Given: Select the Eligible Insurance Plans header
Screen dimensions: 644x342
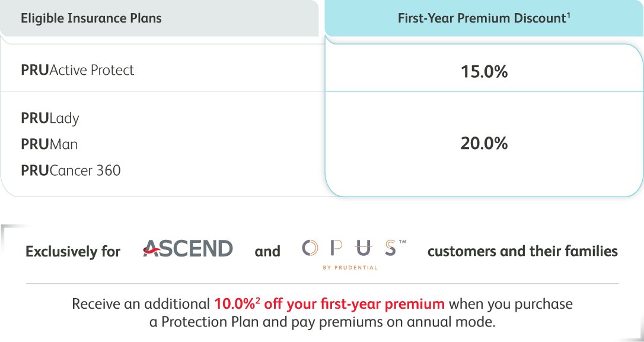Looking at the screenshot, I should [91, 18].
